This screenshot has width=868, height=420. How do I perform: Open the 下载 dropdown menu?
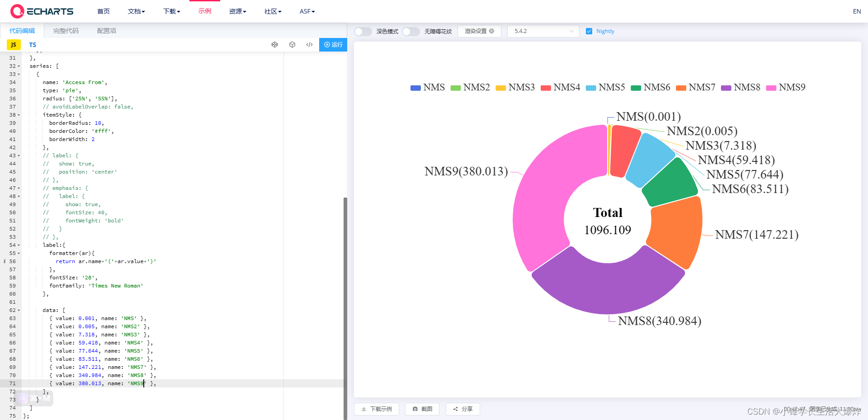(x=171, y=11)
